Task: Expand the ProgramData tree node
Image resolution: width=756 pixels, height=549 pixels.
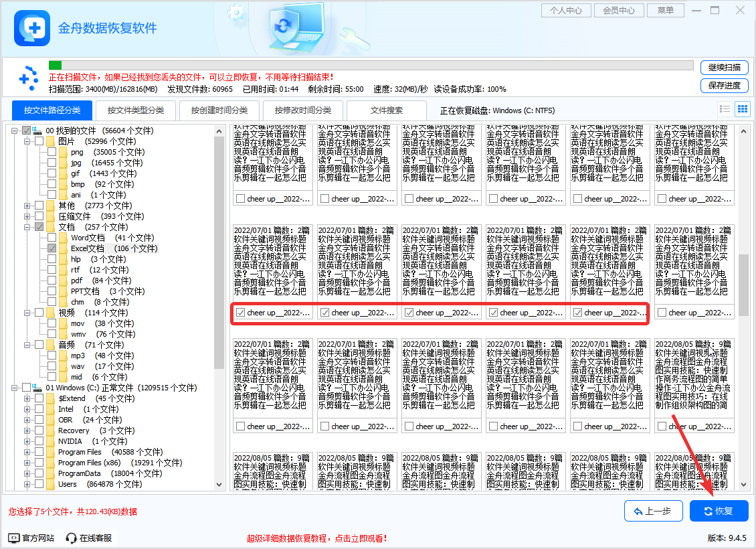Action: tap(27, 473)
